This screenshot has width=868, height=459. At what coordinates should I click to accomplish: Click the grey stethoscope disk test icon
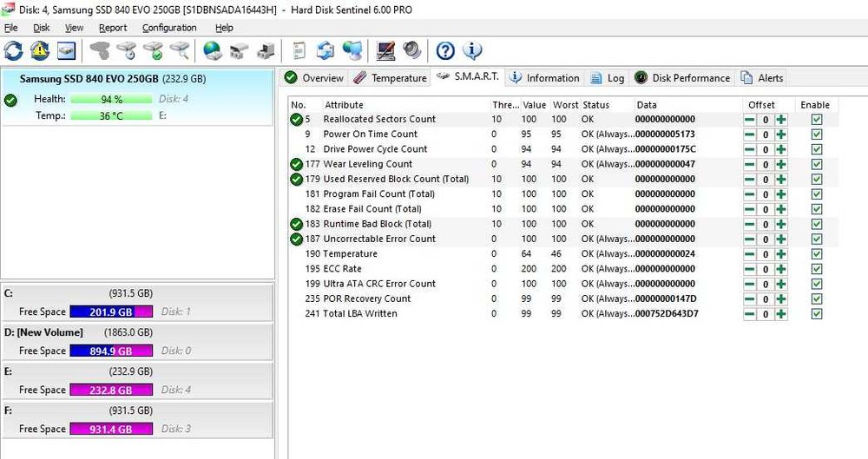100,51
